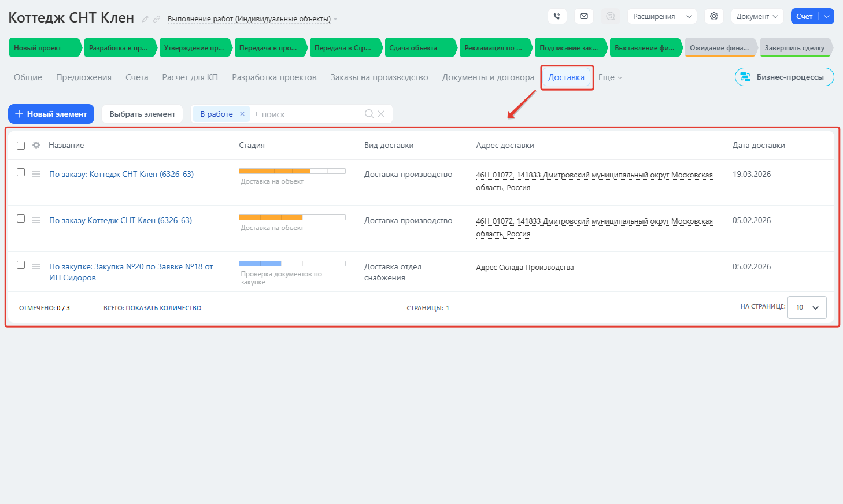Click stage progress bar of first row
Viewport: 843px width, 504px height.
coord(292,171)
